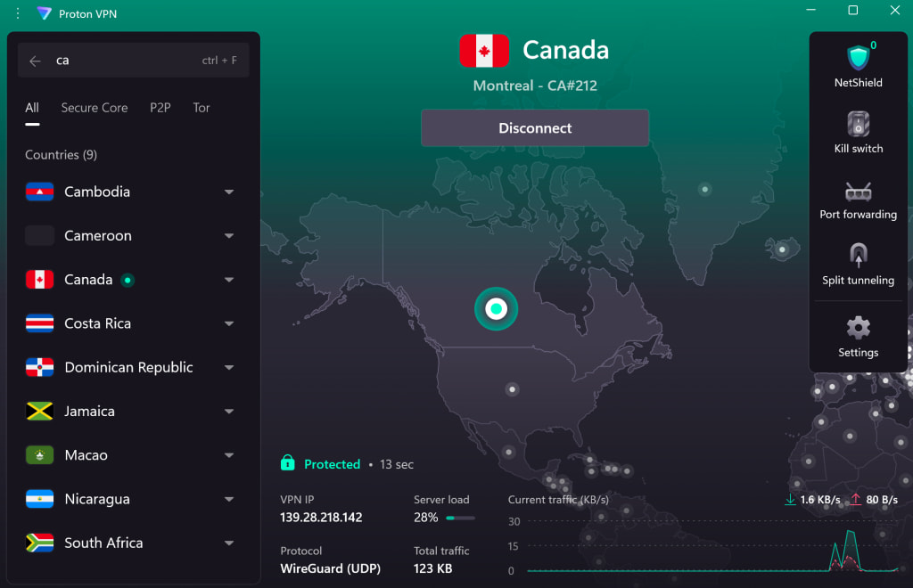Open the Port forwarding router icon
This screenshot has width=913, height=588.
pyautogui.click(x=858, y=192)
